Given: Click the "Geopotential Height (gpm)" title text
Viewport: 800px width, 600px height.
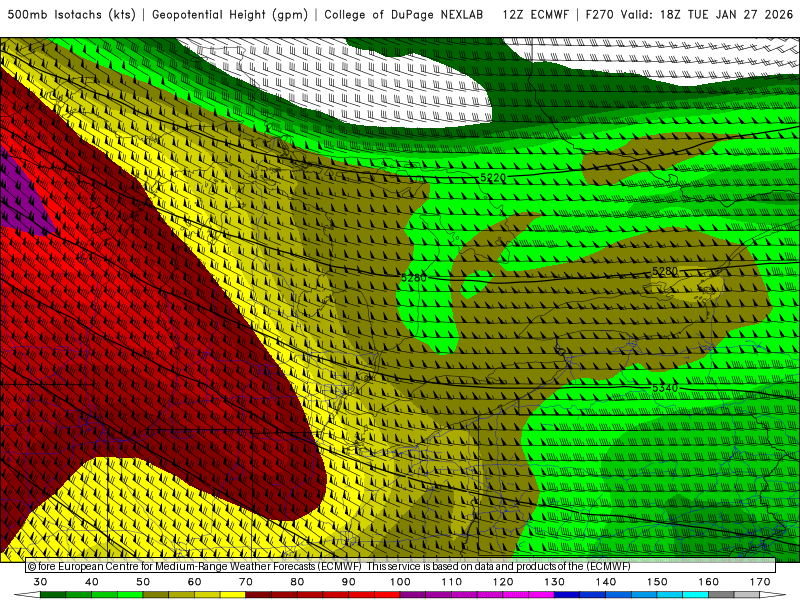Looking at the screenshot, I should point(230,15).
